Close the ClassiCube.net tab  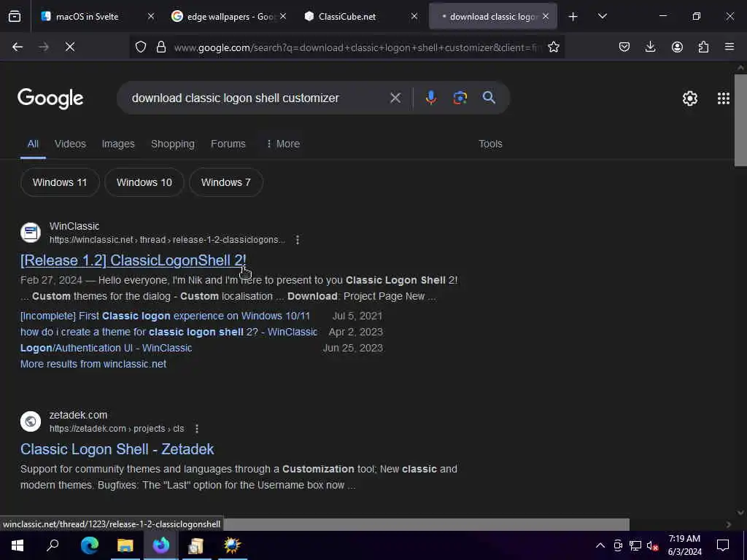point(414,16)
